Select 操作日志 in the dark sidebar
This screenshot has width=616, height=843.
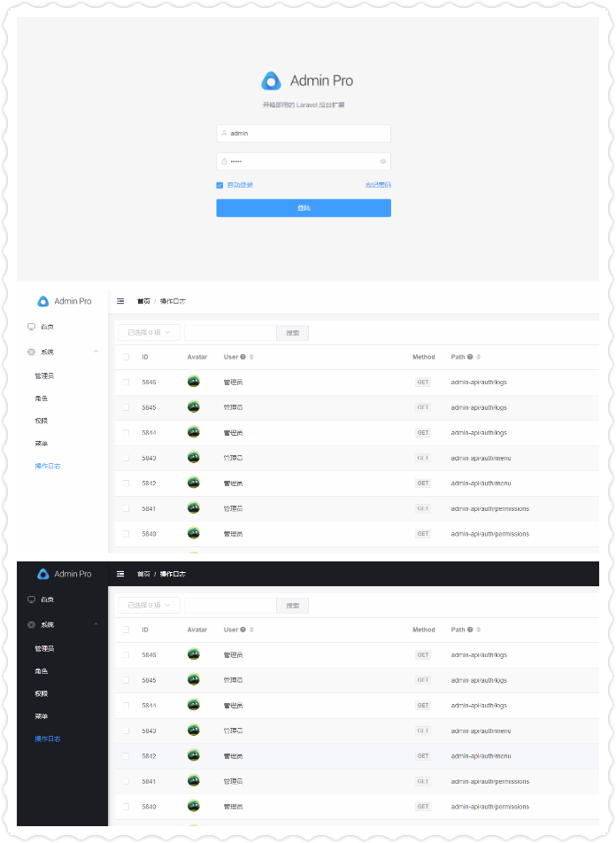(48, 739)
